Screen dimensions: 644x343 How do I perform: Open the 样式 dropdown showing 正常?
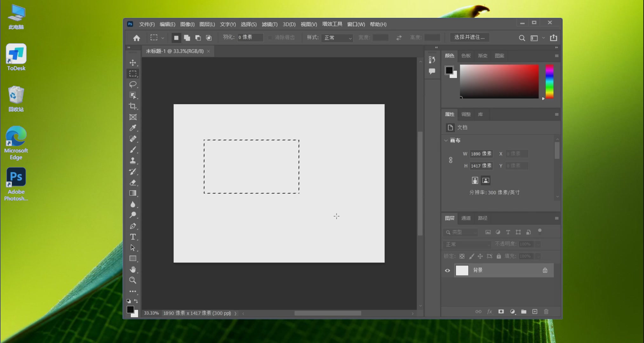(x=337, y=38)
